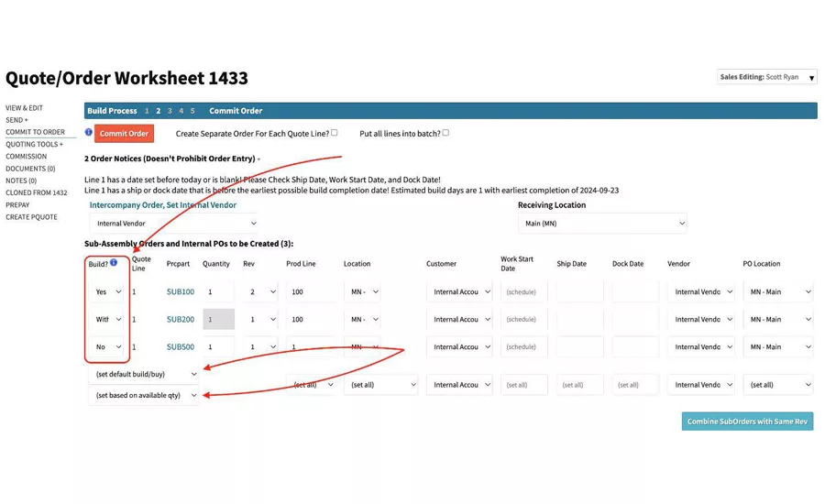Click the Commit Order tab in blue bar
The height and width of the screenshot is (504, 825).
(236, 111)
